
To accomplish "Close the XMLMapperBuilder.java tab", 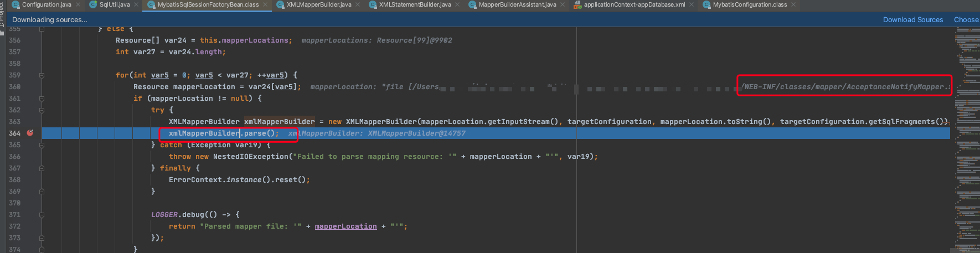I will (x=358, y=4).
